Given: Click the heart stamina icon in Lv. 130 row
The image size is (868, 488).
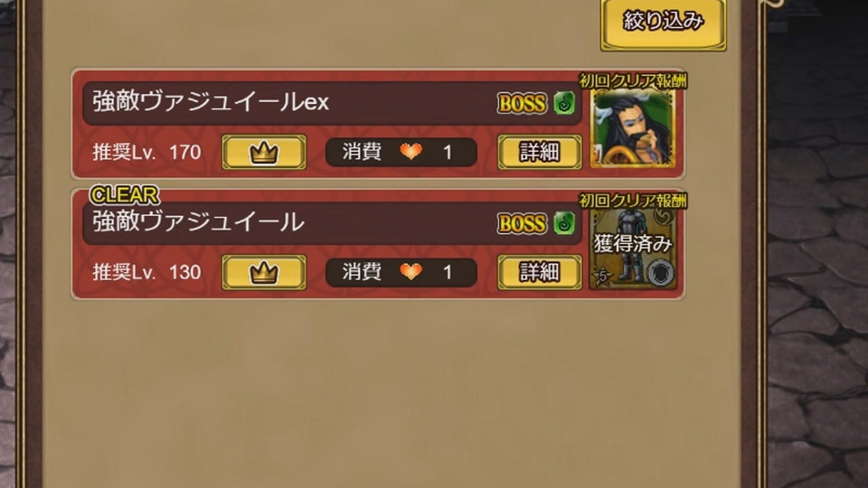Looking at the screenshot, I should (x=410, y=272).
